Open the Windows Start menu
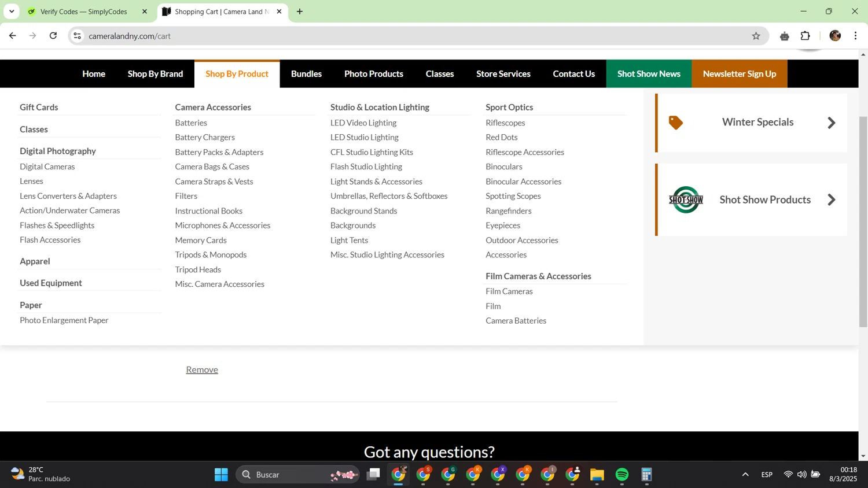868x488 pixels. click(x=221, y=475)
